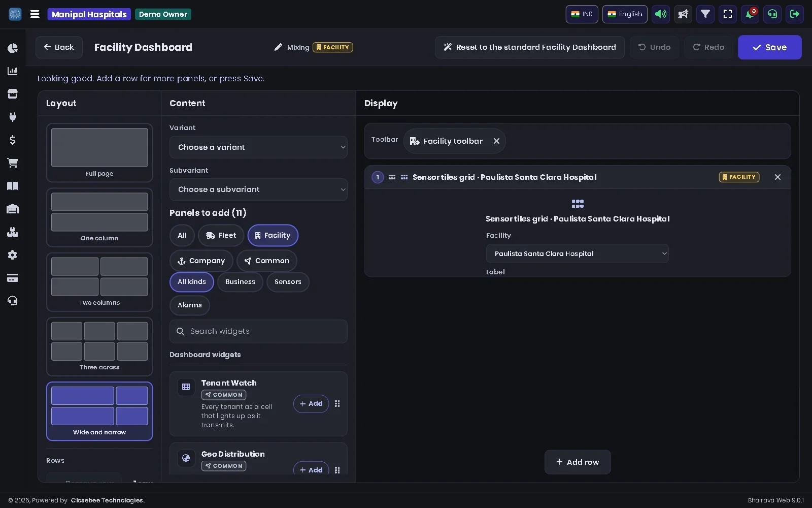Click the Search widgets field
Image resolution: width=812 pixels, height=508 pixels.
pos(258,331)
